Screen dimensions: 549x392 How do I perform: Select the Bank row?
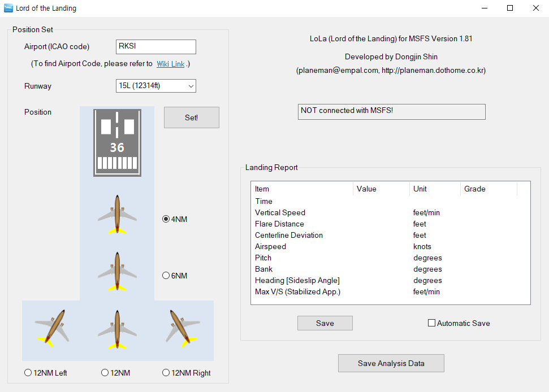pyautogui.click(x=390, y=269)
